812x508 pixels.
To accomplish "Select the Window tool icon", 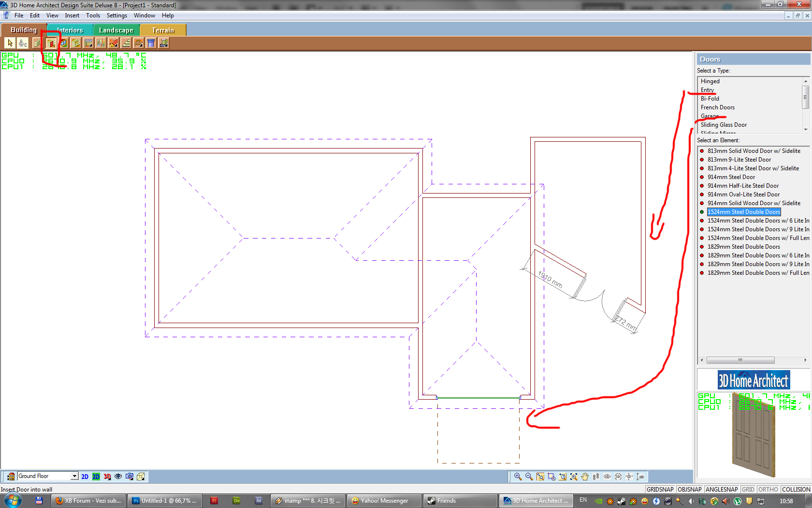I will click(x=63, y=44).
